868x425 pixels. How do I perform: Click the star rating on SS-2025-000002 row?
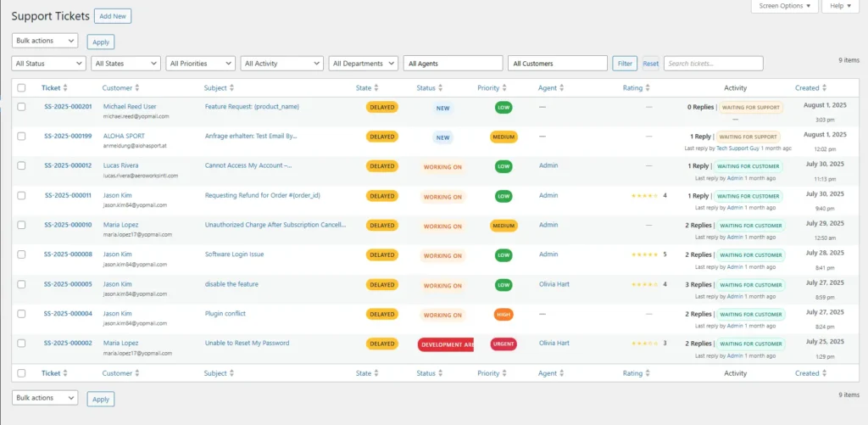pos(645,344)
